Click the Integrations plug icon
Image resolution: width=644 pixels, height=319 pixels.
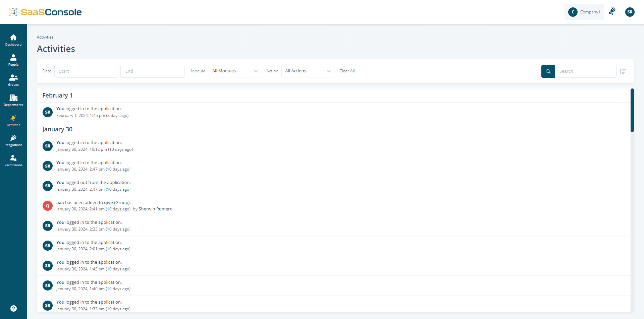click(x=13, y=138)
